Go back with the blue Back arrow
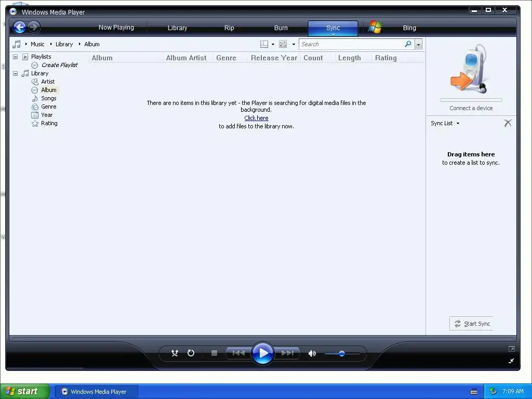The width and height of the screenshot is (532, 399). (x=19, y=27)
